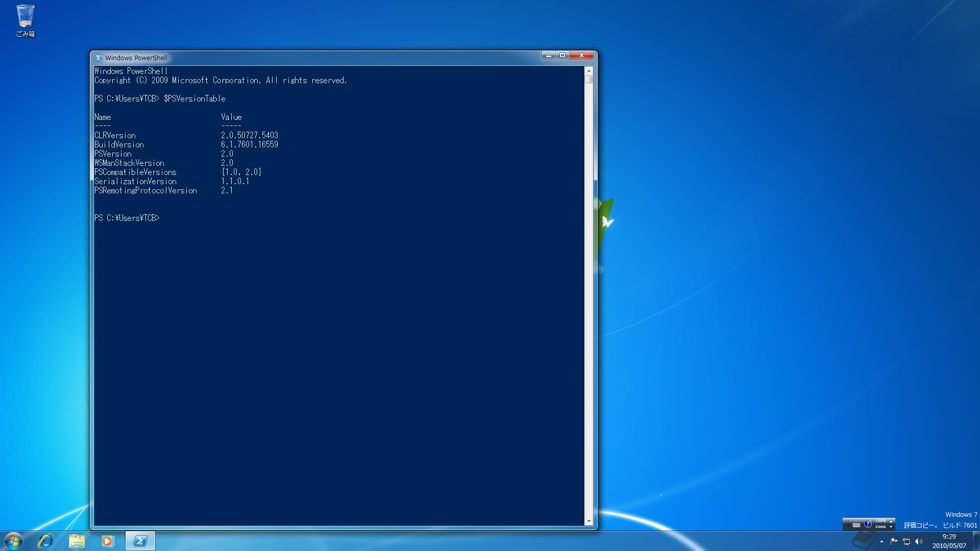Viewport: 980px width, 551px height.
Task: Click the Name column header
Action: click(x=103, y=117)
